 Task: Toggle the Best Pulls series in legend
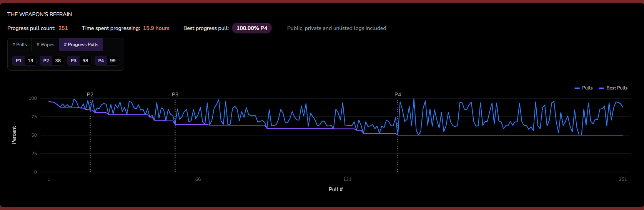point(613,88)
